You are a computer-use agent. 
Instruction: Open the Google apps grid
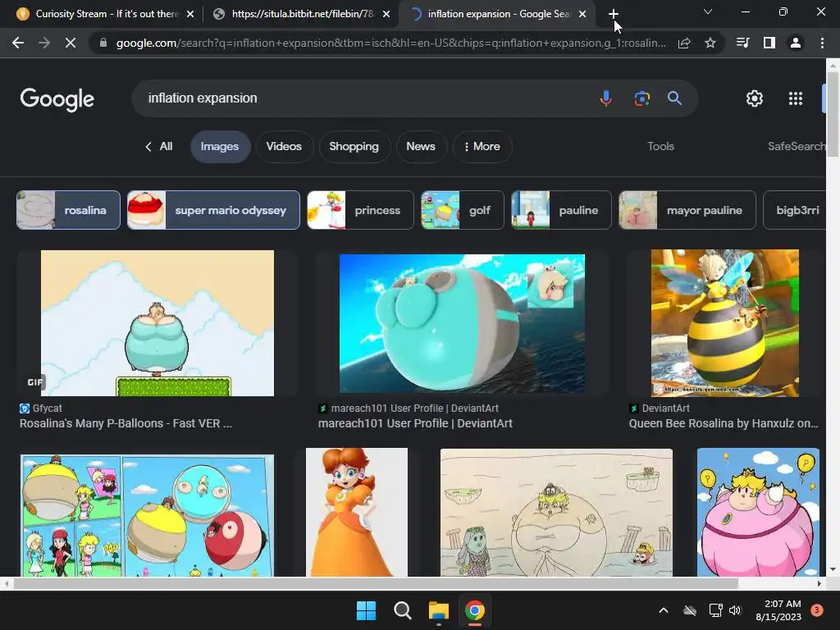(796, 98)
